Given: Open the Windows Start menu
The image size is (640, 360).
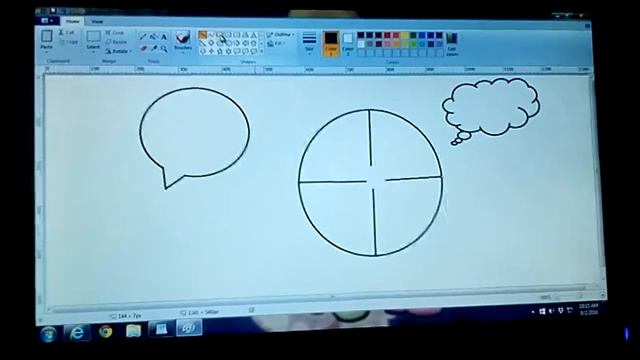Looking at the screenshot, I should [48, 335].
